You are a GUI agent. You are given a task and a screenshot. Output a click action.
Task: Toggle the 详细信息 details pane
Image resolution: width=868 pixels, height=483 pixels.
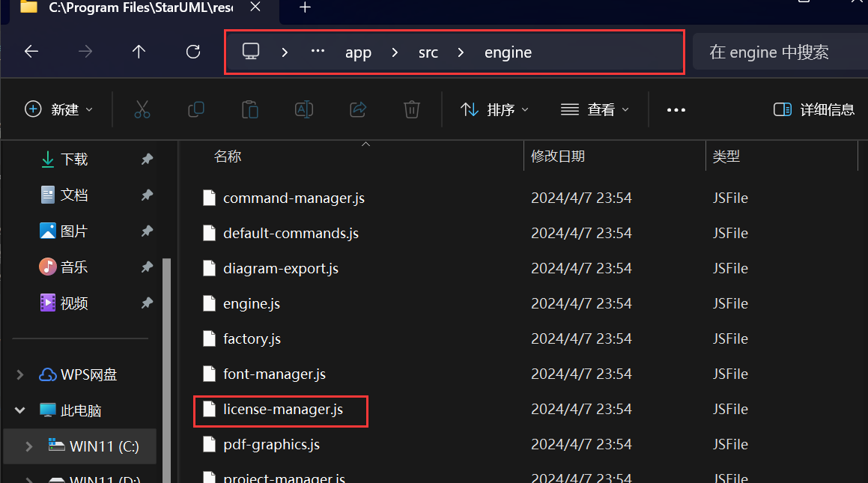click(814, 109)
